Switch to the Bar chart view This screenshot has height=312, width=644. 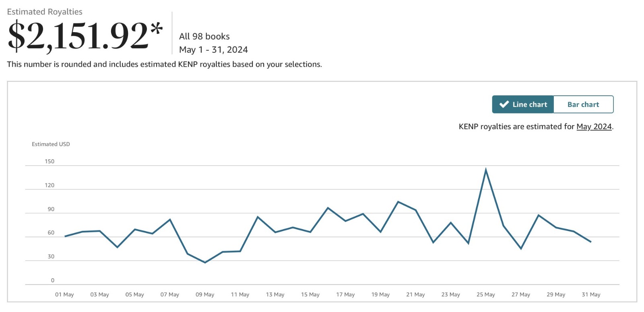pos(583,105)
